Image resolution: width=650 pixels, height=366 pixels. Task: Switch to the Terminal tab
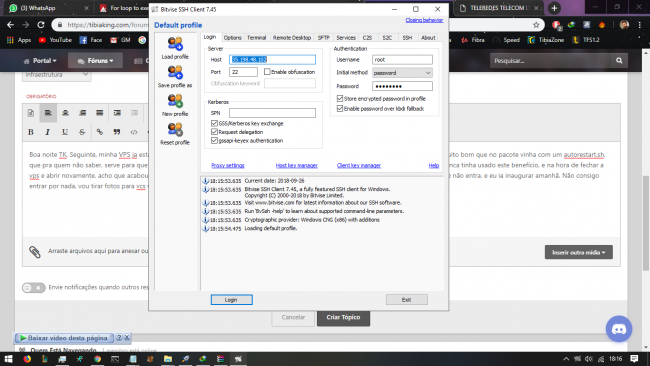click(257, 38)
